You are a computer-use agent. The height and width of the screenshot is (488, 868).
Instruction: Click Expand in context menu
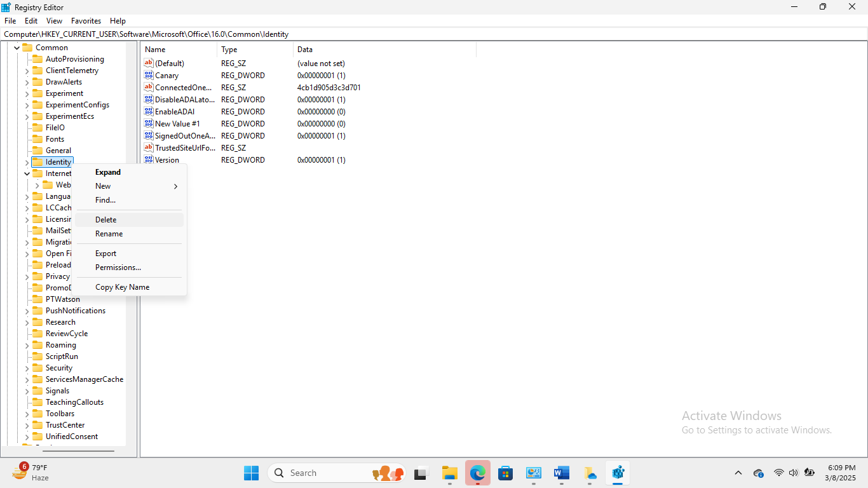pyautogui.click(x=129, y=172)
